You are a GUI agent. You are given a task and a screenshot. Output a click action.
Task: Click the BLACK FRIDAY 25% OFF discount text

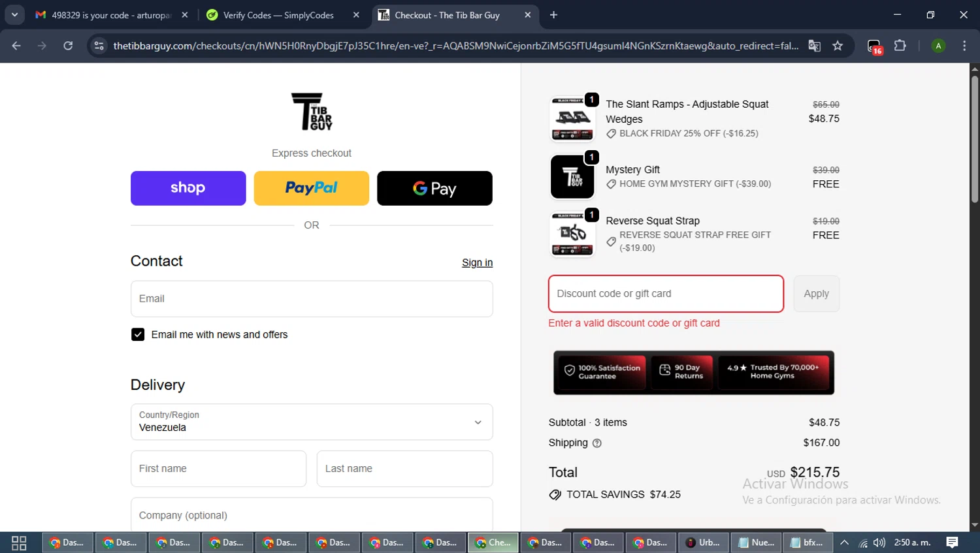[689, 133]
